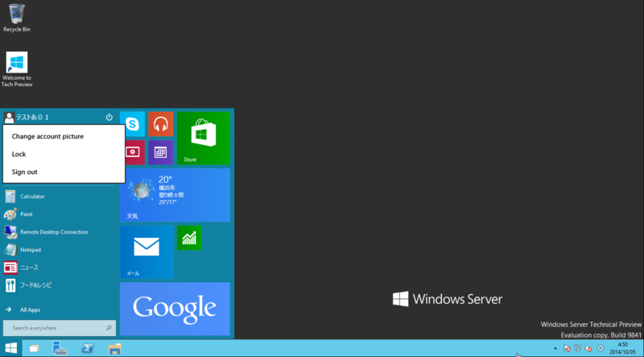Open the Mail tile
This screenshot has width=644, height=357.
tap(147, 252)
